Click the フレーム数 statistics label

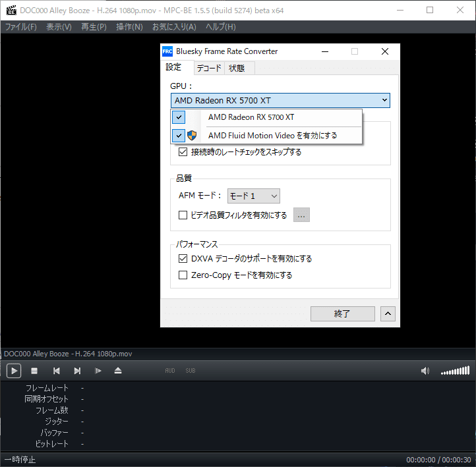52,410
